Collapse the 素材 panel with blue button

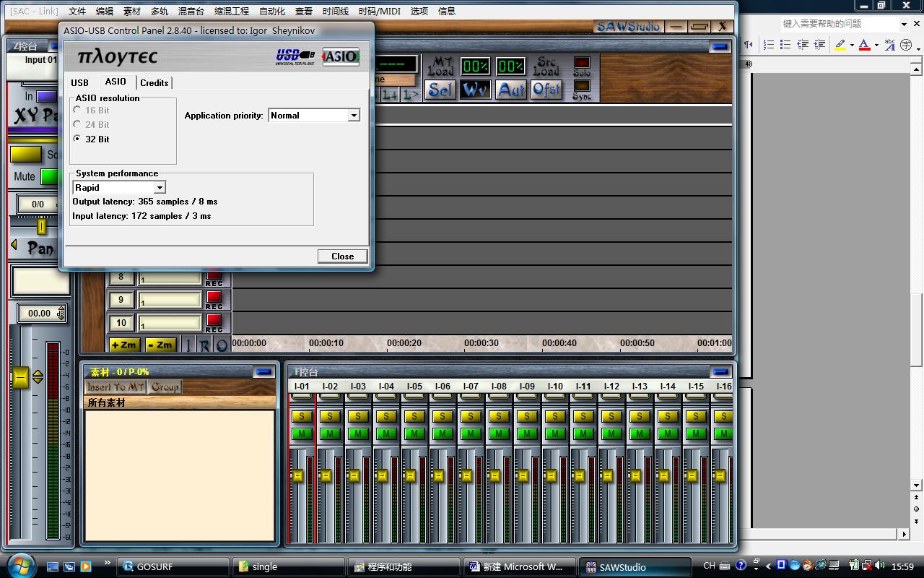[x=263, y=372]
